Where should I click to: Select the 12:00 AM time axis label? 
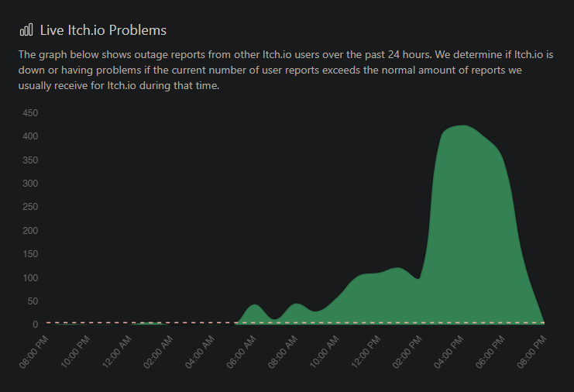pos(117,349)
